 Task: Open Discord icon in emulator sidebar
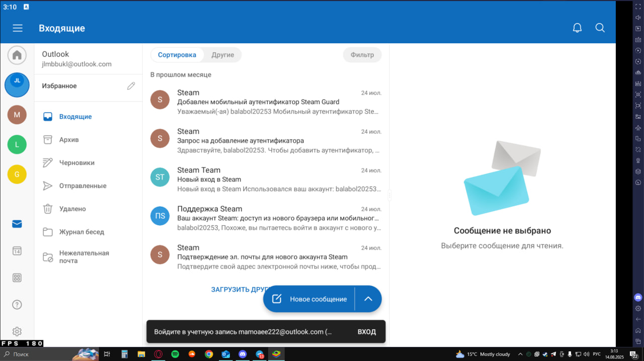click(638, 297)
